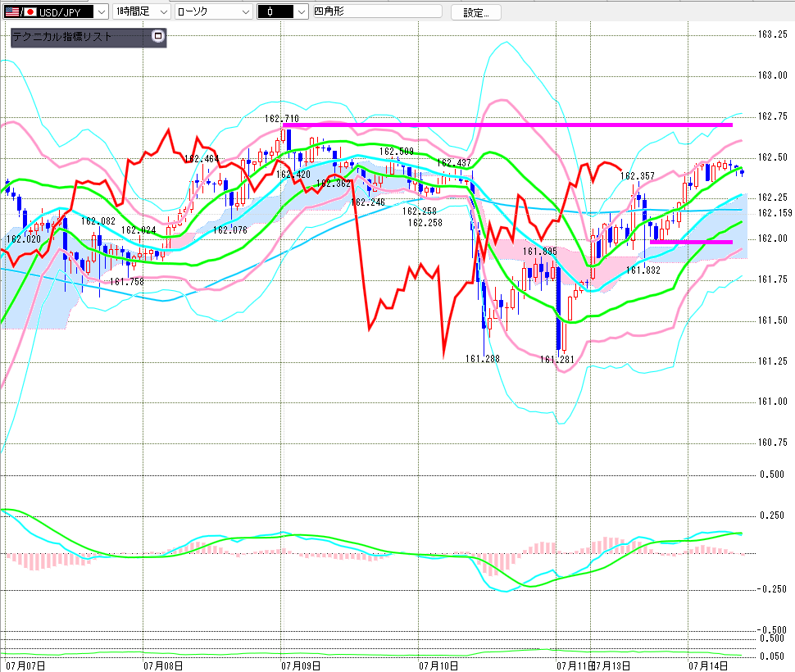Screen dimensions: 795x672
Task: Click the 162.159 current price label
Action: pyautogui.click(x=775, y=213)
